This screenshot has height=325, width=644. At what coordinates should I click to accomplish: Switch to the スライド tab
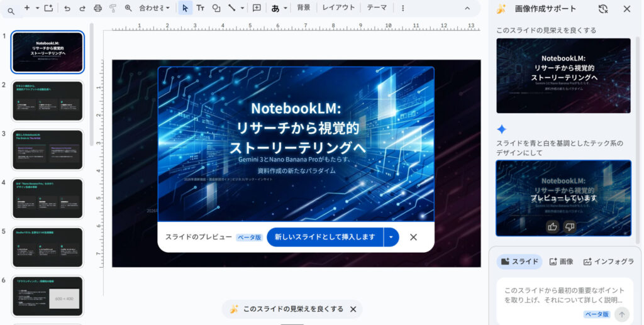pos(519,262)
